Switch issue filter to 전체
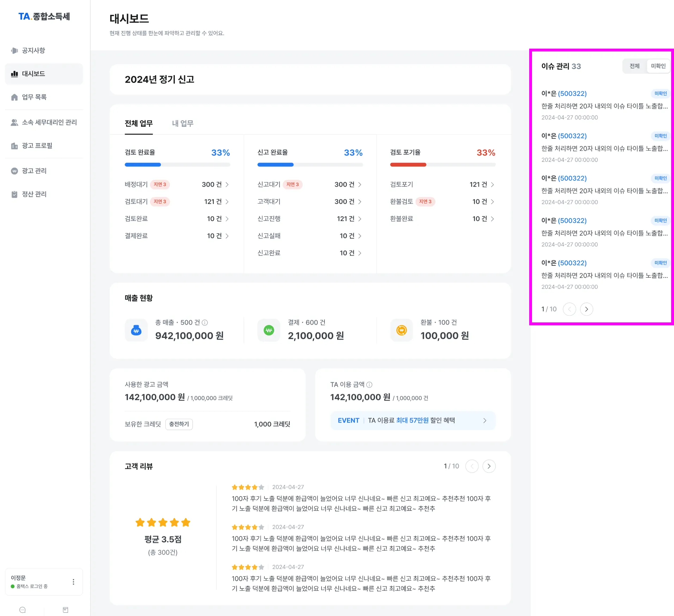 (x=635, y=66)
